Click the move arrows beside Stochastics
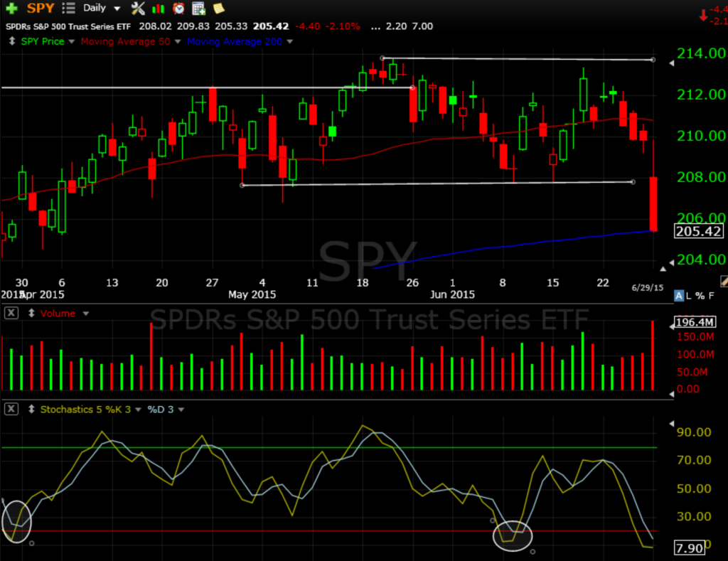This screenshot has width=728, height=561. [31, 409]
